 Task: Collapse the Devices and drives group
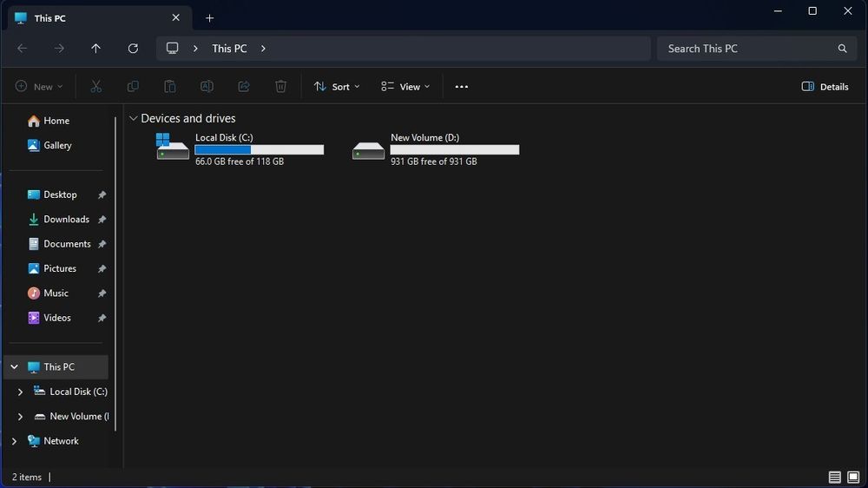133,118
